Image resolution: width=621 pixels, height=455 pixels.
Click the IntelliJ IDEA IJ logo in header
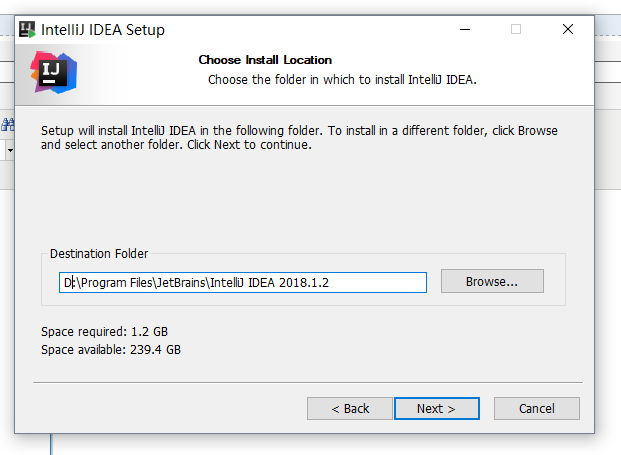tap(53, 72)
